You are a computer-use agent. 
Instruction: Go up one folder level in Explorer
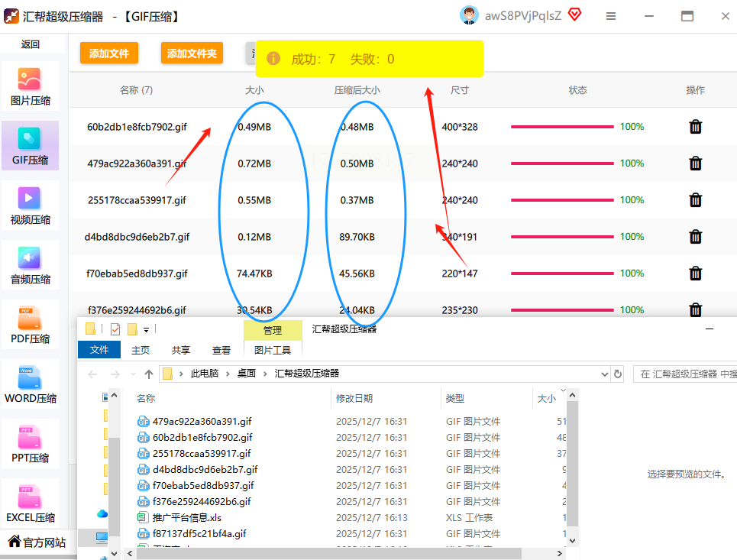coord(148,374)
